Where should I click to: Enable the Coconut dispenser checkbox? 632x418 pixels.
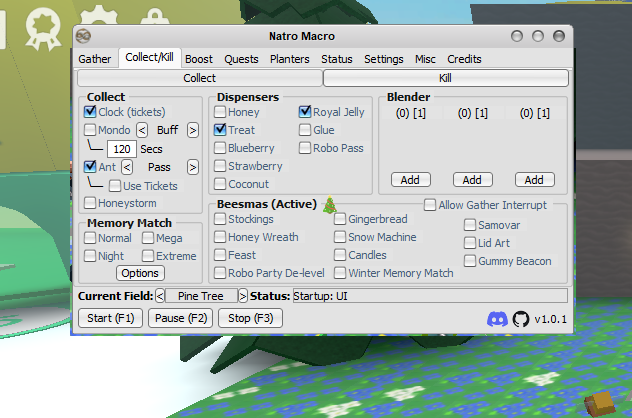[220, 184]
